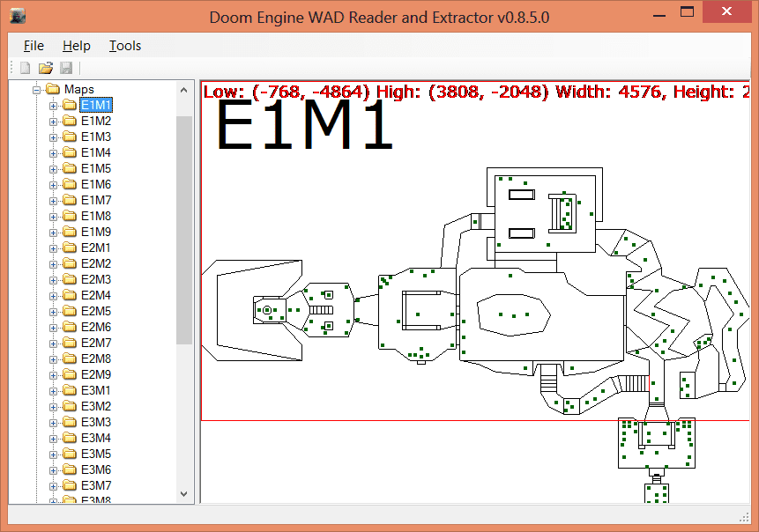Expand the E3M2 map node

click(53, 407)
